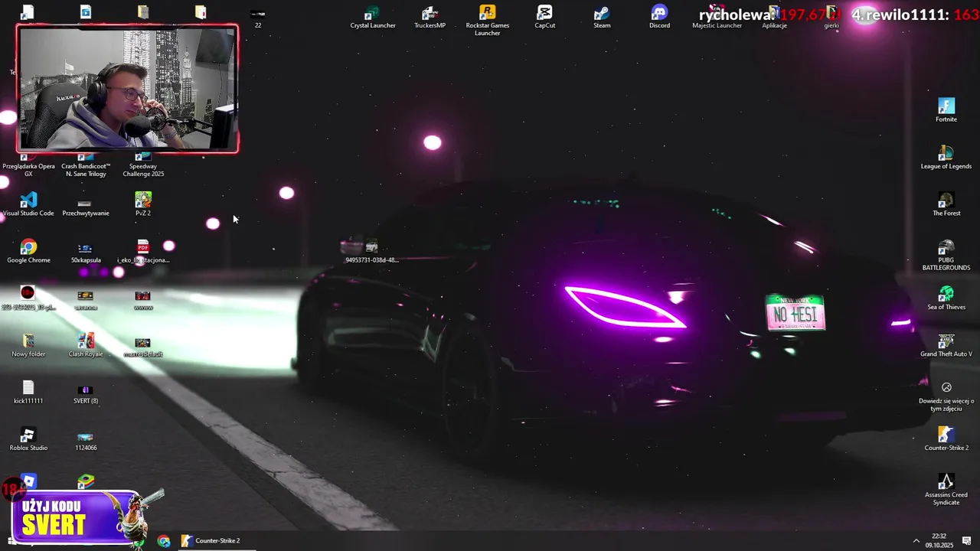The image size is (980, 551).
Task: Open Counter-Strike 2 desktop shortcut
Action: [946, 439]
